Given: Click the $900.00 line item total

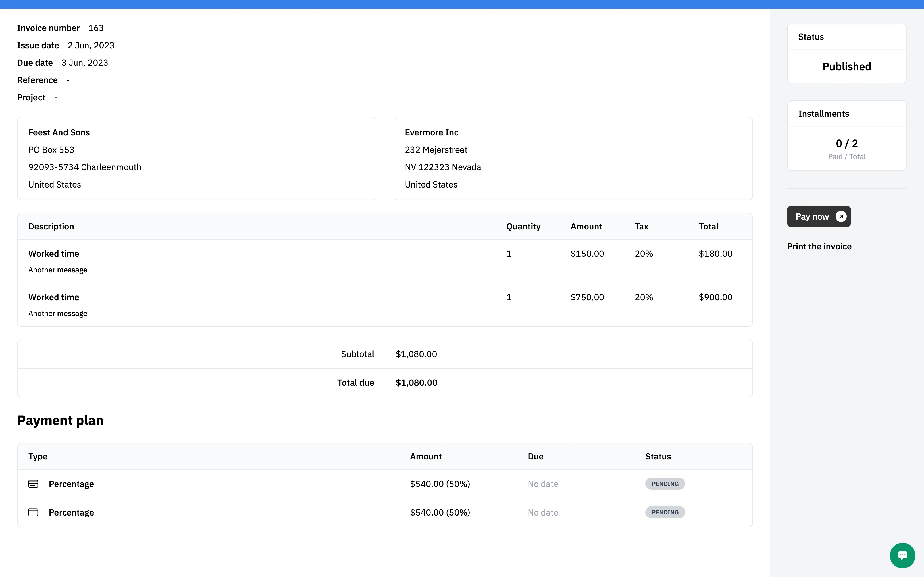Looking at the screenshot, I should [715, 297].
